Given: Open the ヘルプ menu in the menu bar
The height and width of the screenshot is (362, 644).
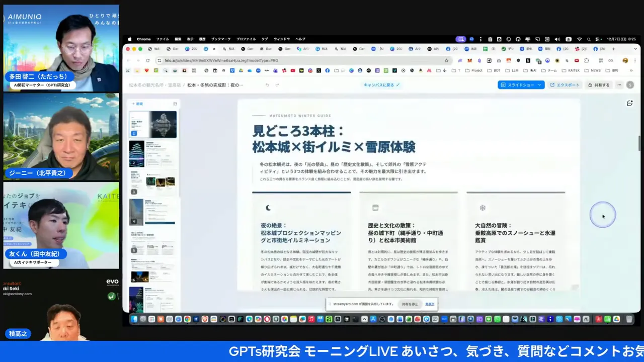Looking at the screenshot, I should [x=300, y=39].
